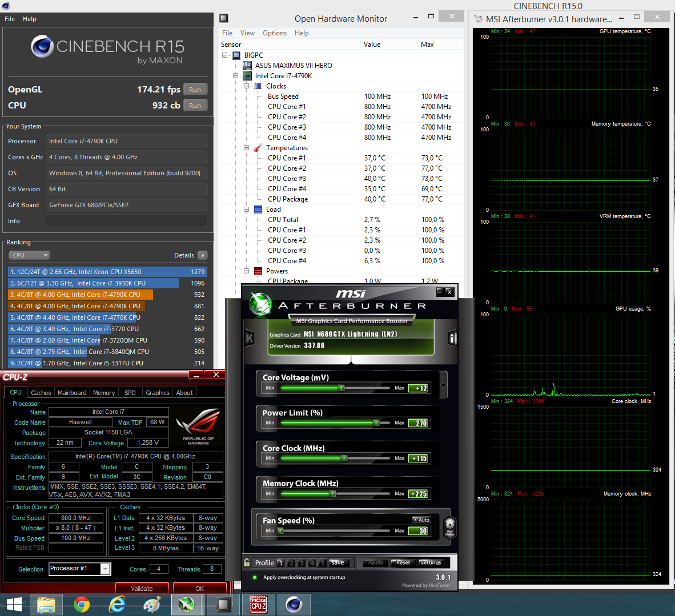This screenshot has height=616, width=675.
Task: Click the Memory Clock slider handle
Action: pyautogui.click(x=333, y=493)
